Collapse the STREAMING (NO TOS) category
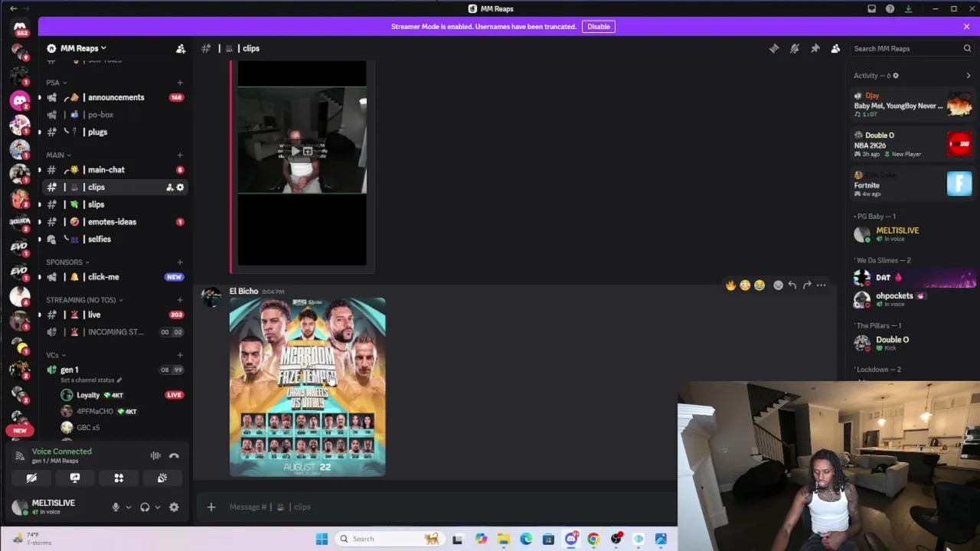This screenshot has width=980, height=551. (84, 300)
